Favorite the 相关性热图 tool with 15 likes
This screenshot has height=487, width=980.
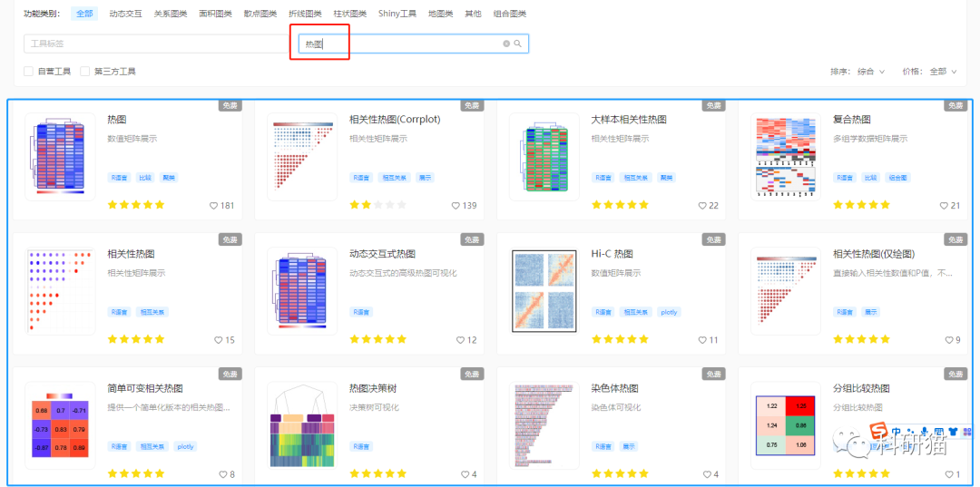click(218, 340)
